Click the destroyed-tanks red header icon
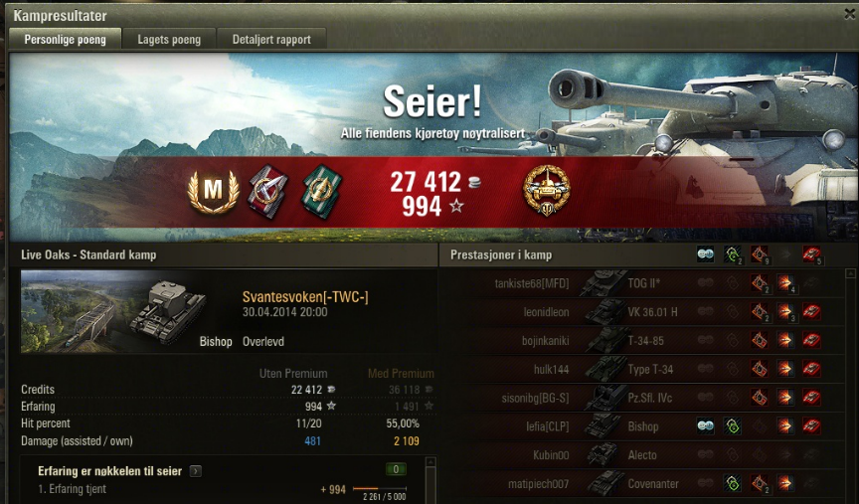859x504 pixels. (x=811, y=254)
